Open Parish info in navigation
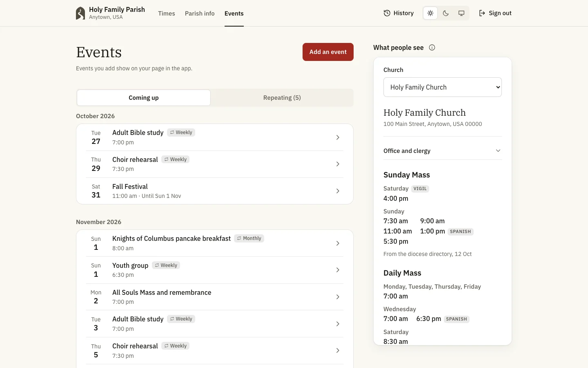The width and height of the screenshot is (588, 368). coord(200,13)
